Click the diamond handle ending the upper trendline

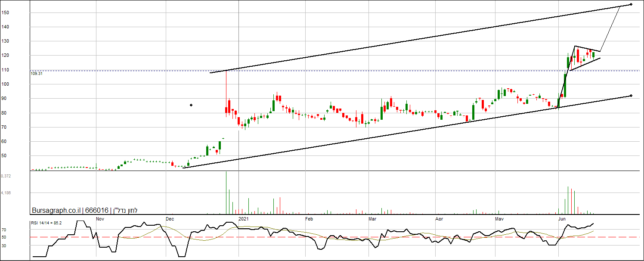[x=631, y=4]
